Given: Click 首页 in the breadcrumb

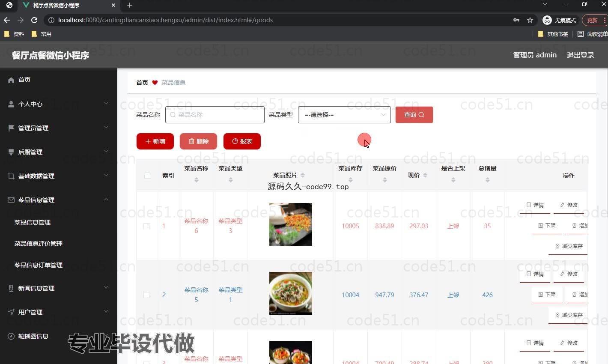Looking at the screenshot, I should [x=142, y=83].
